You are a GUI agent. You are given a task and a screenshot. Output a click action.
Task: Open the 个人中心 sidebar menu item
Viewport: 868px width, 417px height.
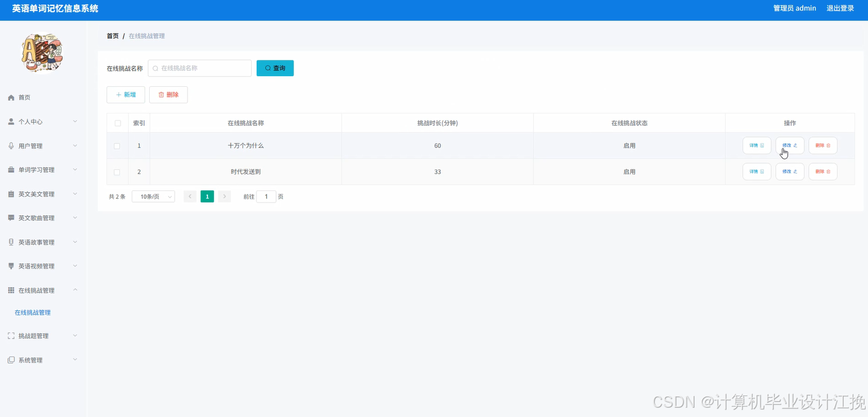[43, 122]
